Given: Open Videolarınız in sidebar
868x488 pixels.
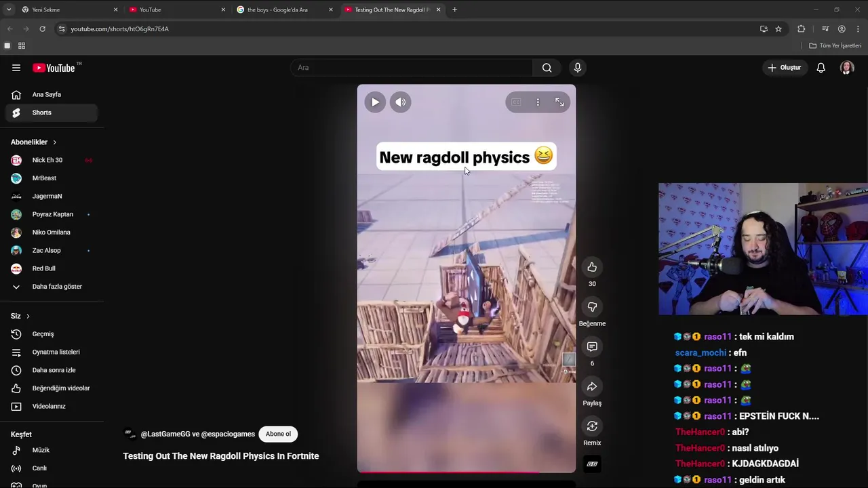Looking at the screenshot, I should click(52, 407).
